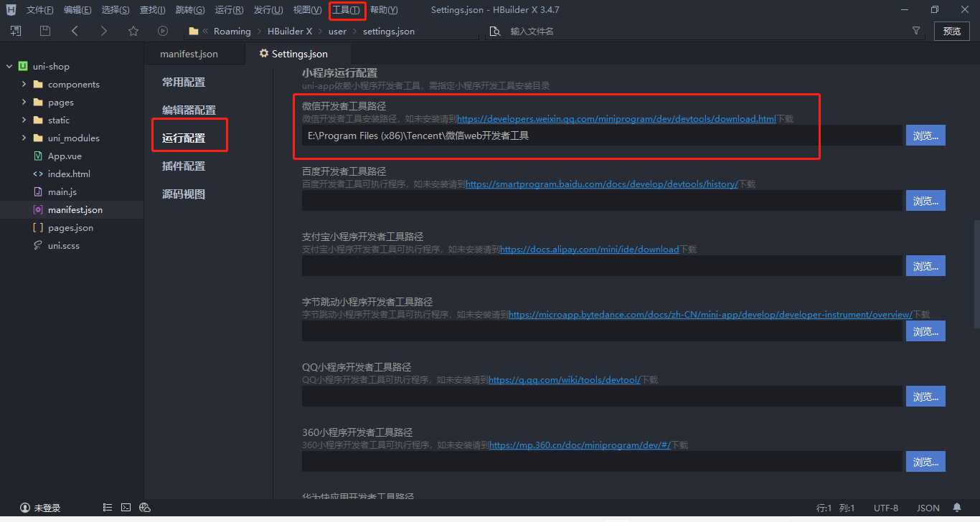Viewport: 980px width, 522px height.
Task: Expand the uni_modules folder
Action: coord(24,138)
